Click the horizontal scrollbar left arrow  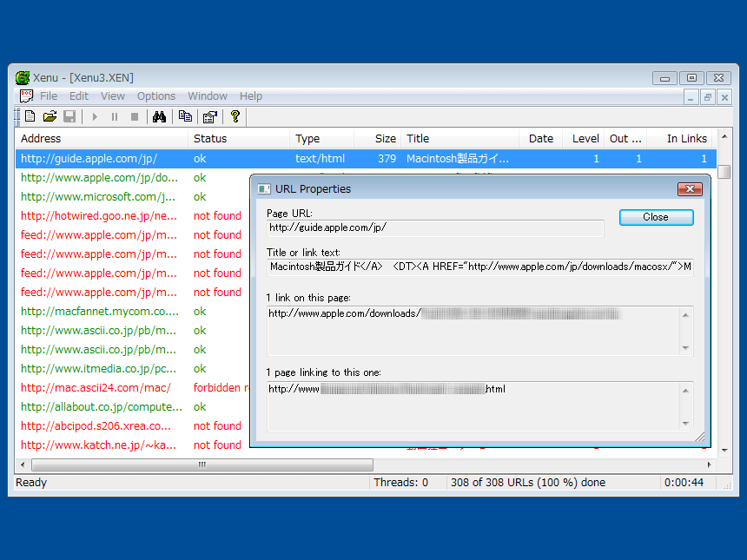coord(23,464)
